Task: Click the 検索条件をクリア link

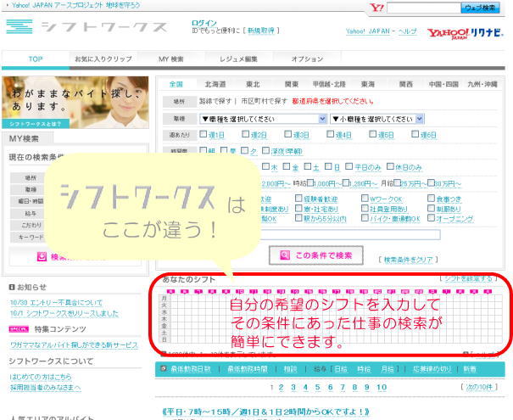Action: [408, 260]
